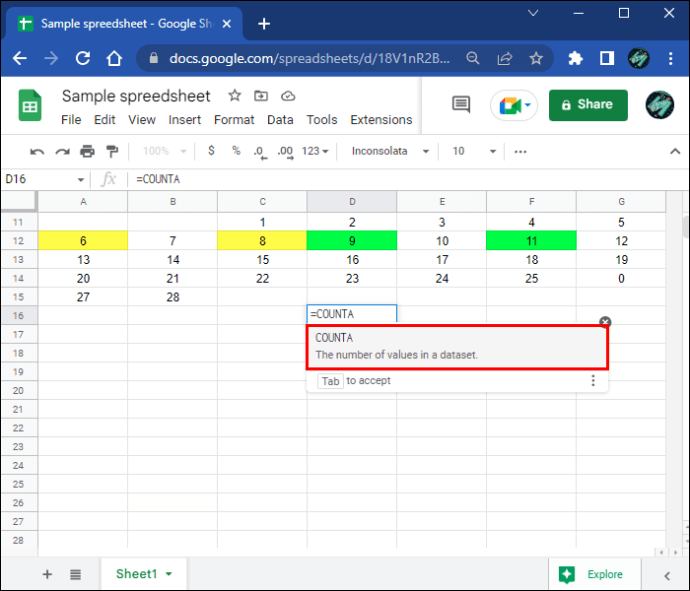Open the Insert menu
Screen dimensions: 690x591
coord(184,120)
